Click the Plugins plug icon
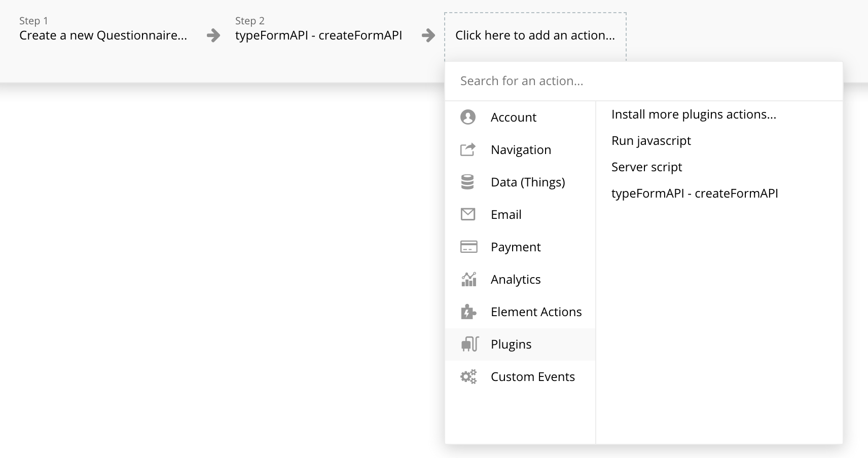Image resolution: width=868 pixels, height=458 pixels. point(469,344)
